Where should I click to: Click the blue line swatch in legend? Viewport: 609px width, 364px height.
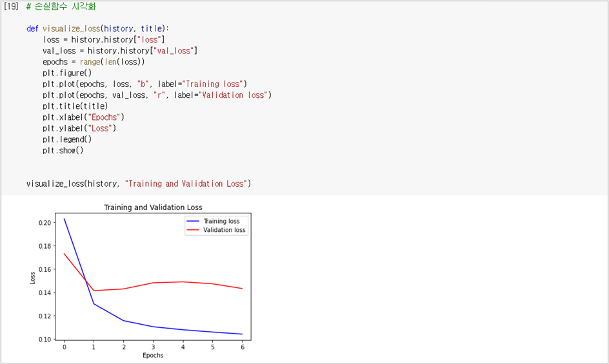point(193,221)
